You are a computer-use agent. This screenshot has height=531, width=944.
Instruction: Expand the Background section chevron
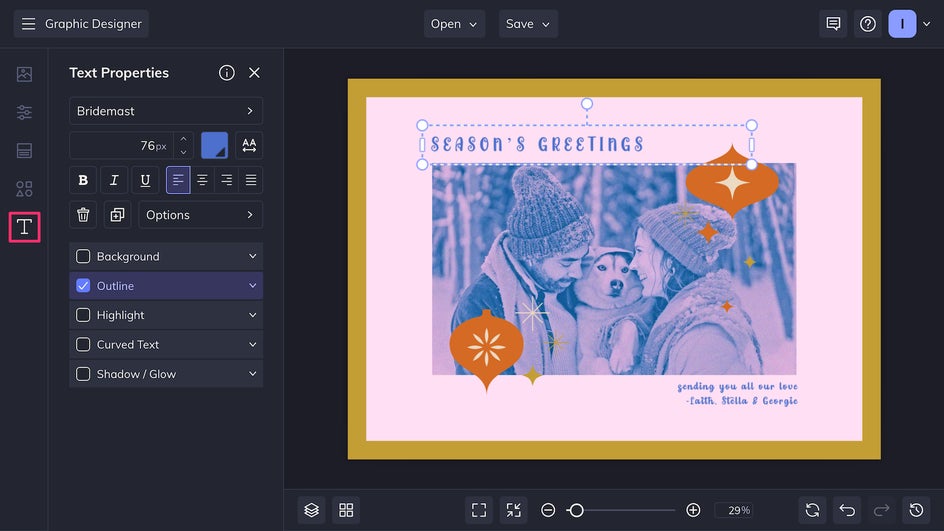click(x=252, y=256)
